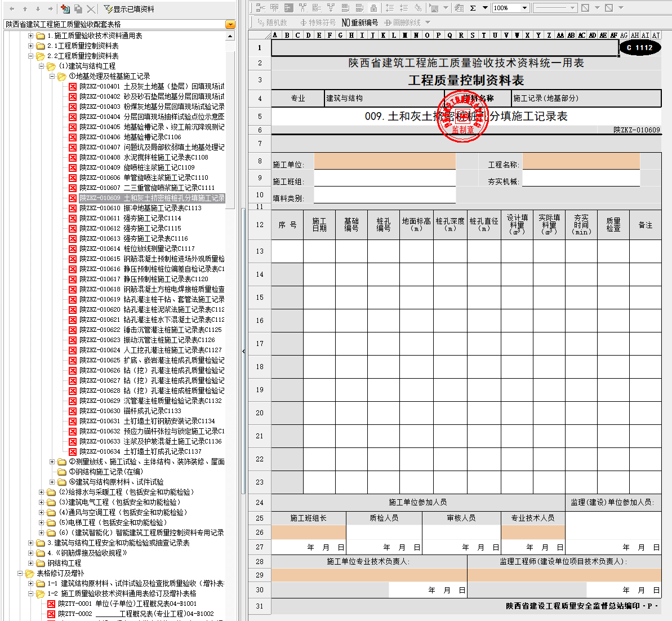The image size is (672, 621).
Task: Select 陕ZKZ-010624 人工挖孔灌注桩施工记录表
Action: (151, 350)
